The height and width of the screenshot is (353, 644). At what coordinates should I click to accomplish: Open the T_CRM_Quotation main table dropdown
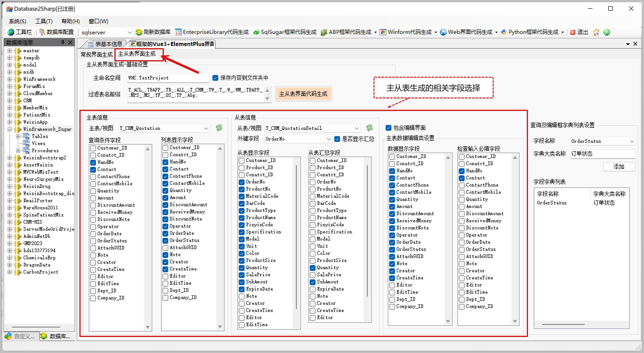pos(206,129)
